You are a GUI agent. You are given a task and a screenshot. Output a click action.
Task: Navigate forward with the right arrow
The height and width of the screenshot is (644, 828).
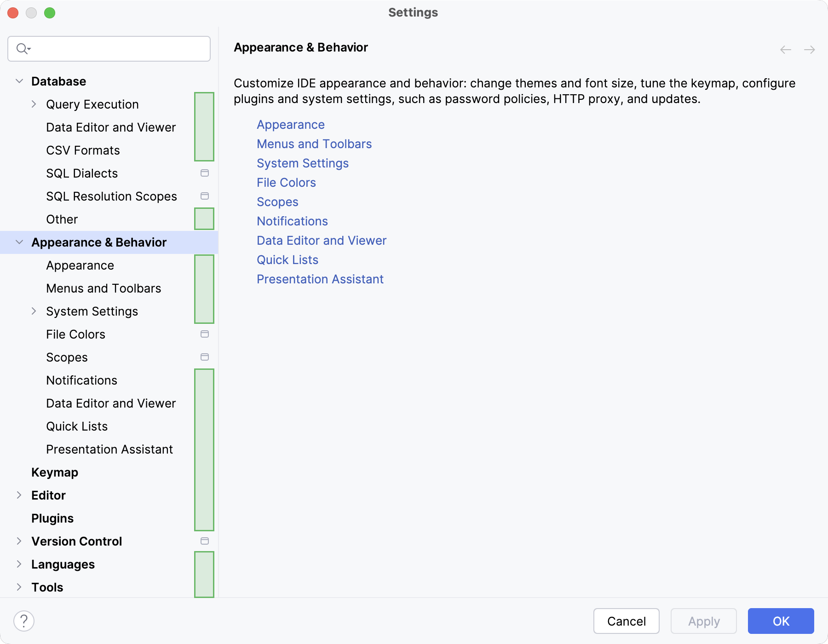pyautogui.click(x=810, y=50)
